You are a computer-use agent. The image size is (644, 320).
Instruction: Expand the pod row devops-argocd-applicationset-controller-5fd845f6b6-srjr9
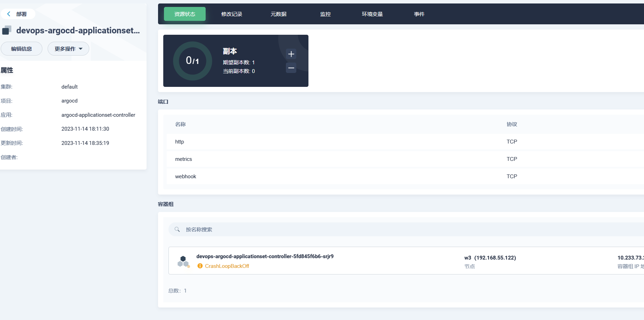coord(265,256)
